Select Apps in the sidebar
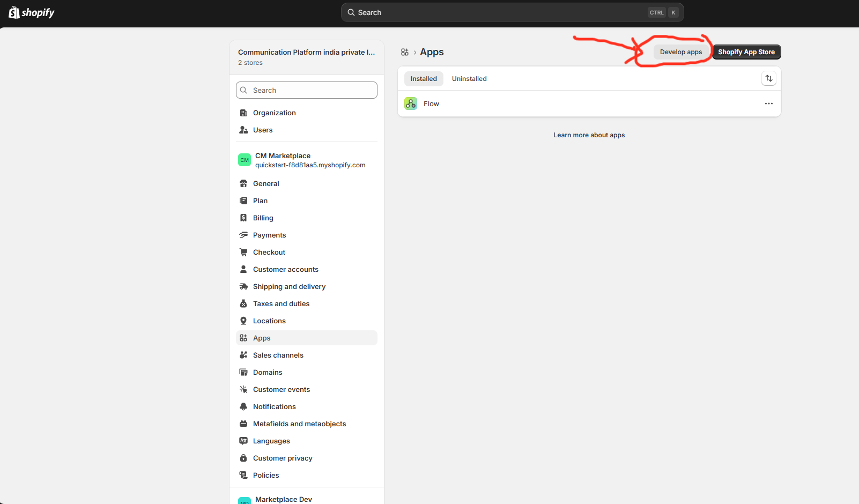Image resolution: width=859 pixels, height=504 pixels. click(x=307, y=338)
